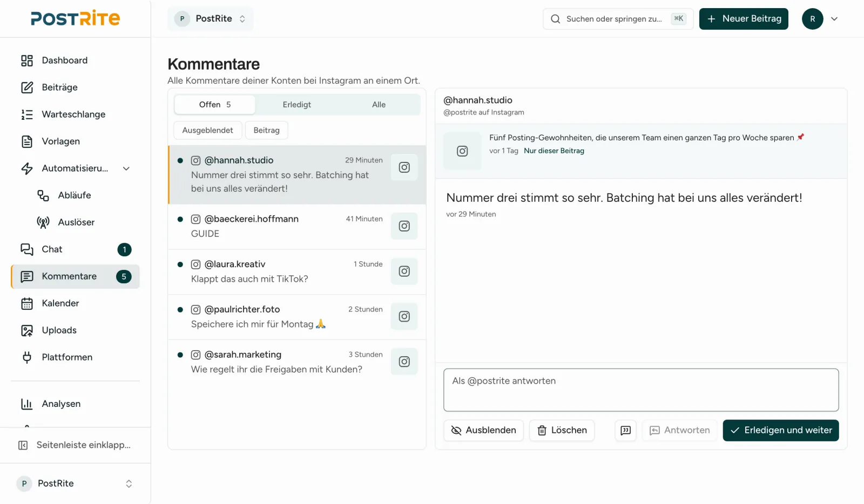The width and height of the screenshot is (864, 504).
Task: Focus the Suchen oder springen search field
Action: 618,19
